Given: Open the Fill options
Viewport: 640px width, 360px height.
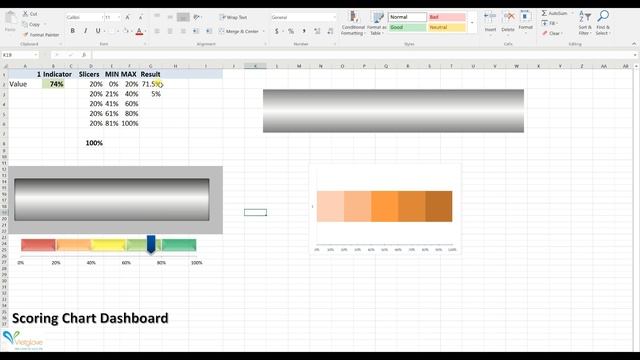Looking at the screenshot, I should [549, 23].
